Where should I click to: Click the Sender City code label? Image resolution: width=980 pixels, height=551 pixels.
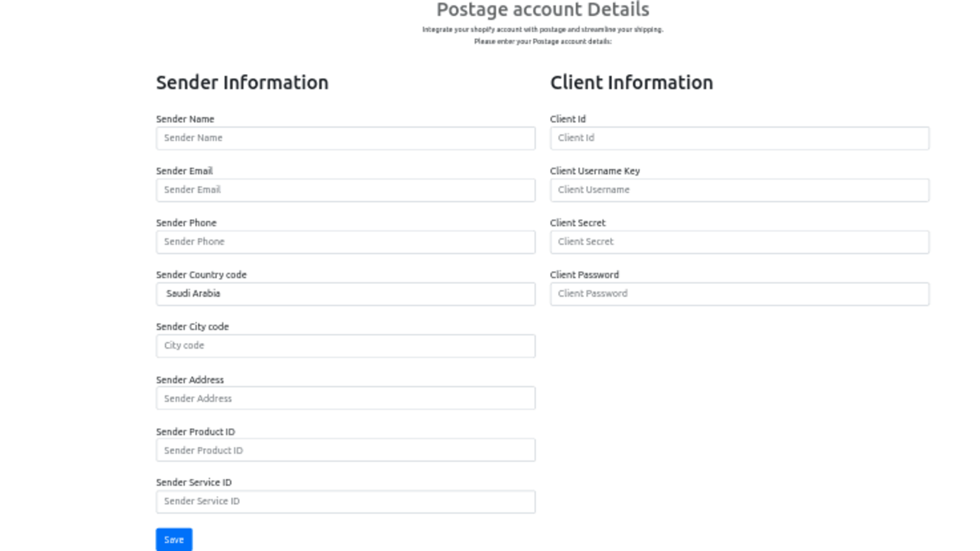click(x=192, y=327)
